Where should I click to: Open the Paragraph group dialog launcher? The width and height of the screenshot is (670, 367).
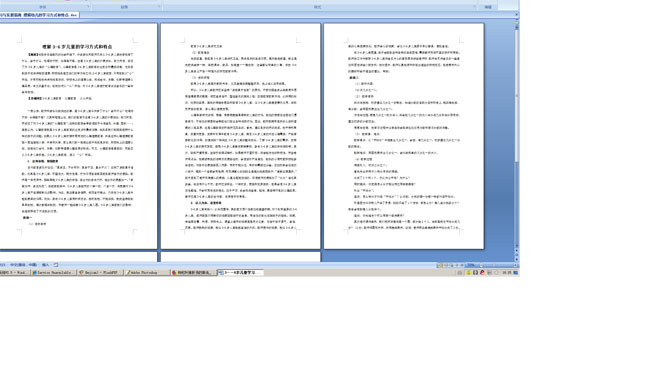[159, 7]
